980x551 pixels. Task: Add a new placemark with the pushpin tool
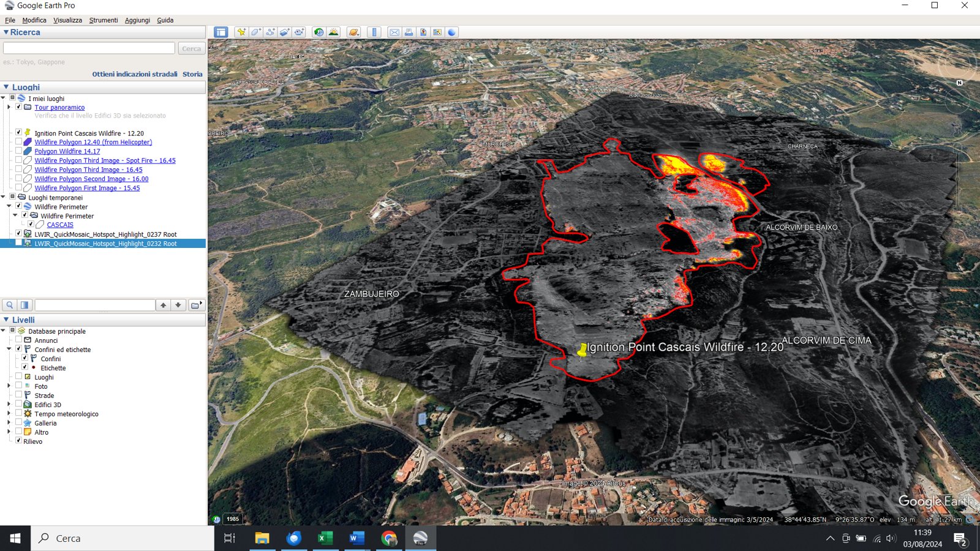(241, 32)
